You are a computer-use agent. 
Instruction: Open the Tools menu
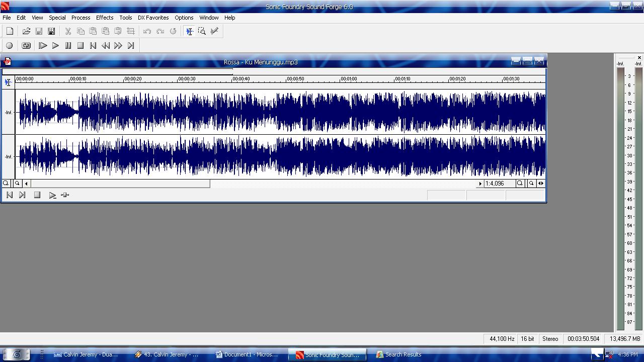pyautogui.click(x=126, y=18)
